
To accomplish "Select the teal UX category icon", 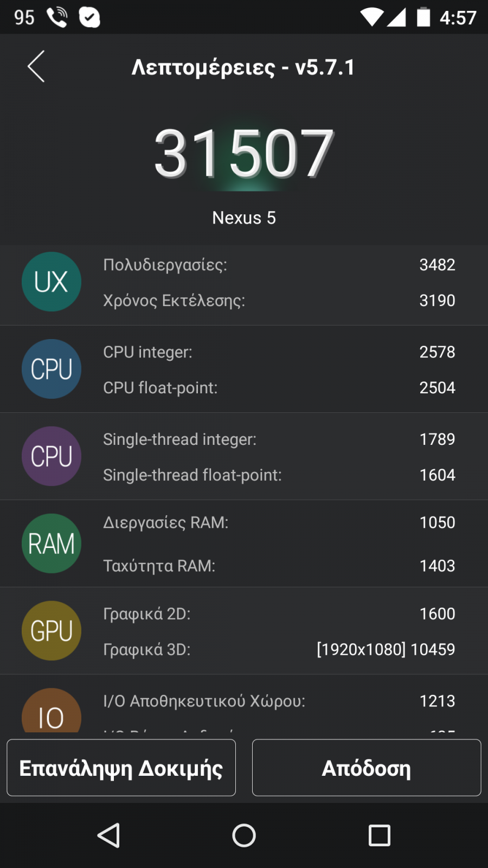I will click(x=52, y=282).
